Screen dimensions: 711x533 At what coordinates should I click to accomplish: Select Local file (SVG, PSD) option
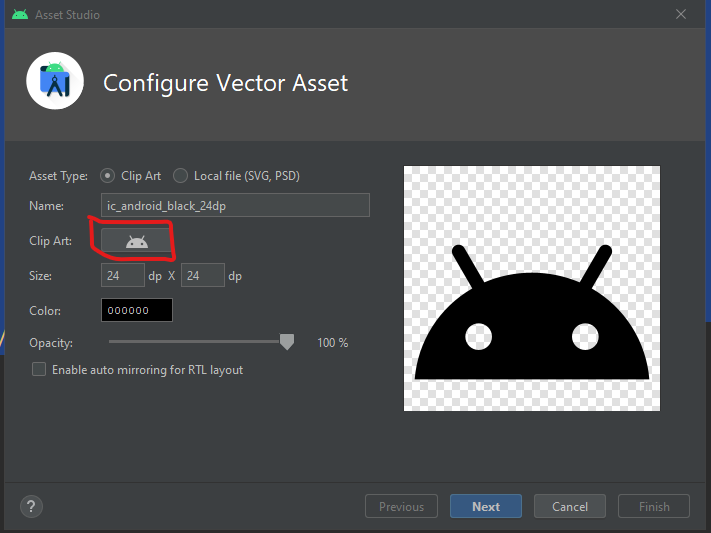click(181, 175)
